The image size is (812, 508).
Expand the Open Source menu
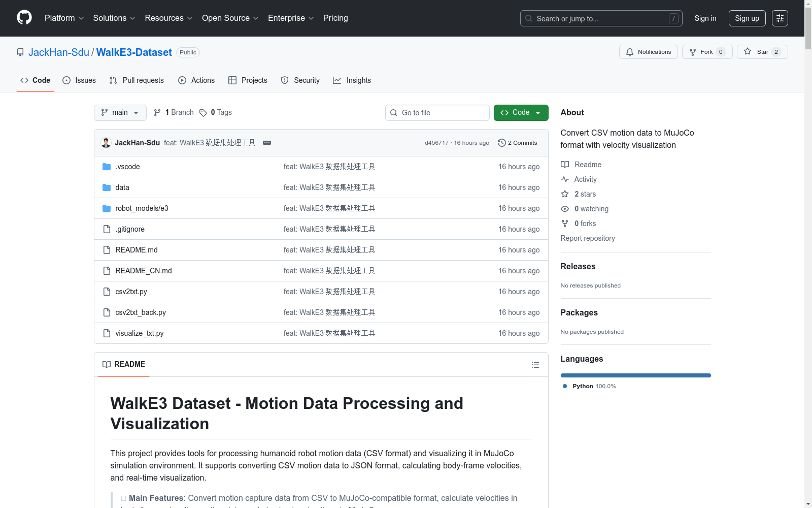[x=230, y=18]
